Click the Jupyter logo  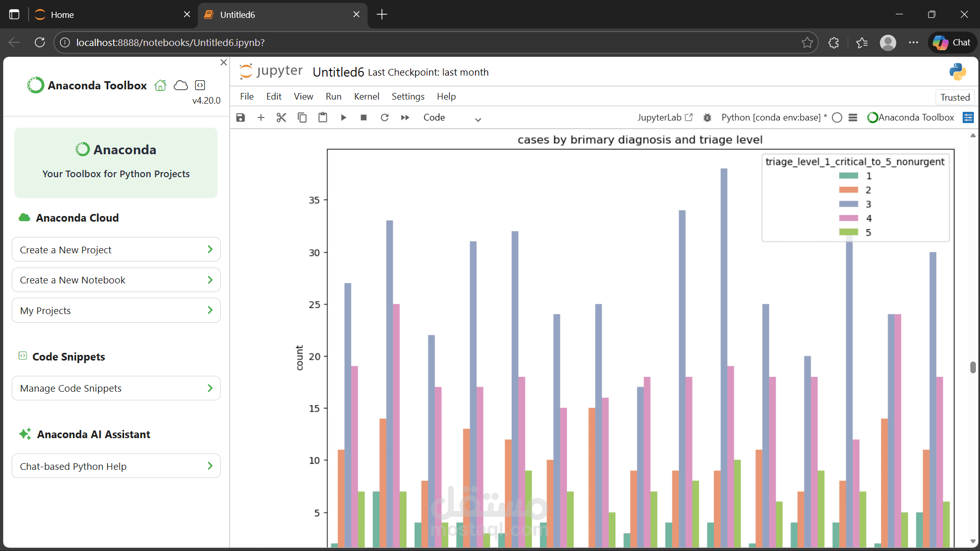click(x=271, y=71)
